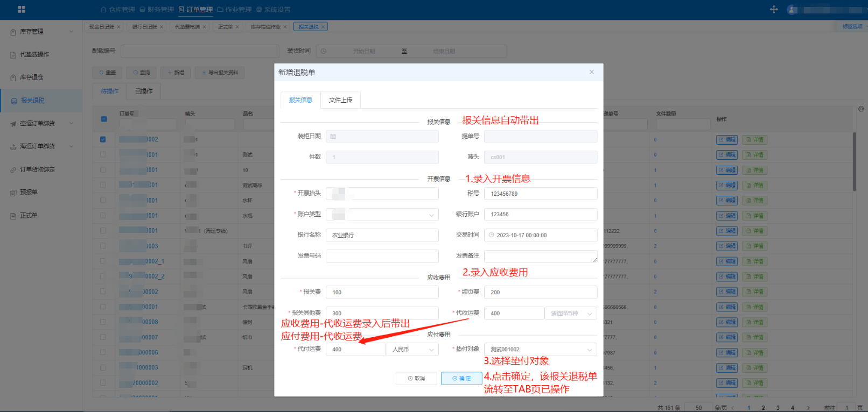Click clock icon in 交易时间 field
Screen dimensions: 868x412
[x=491, y=235]
